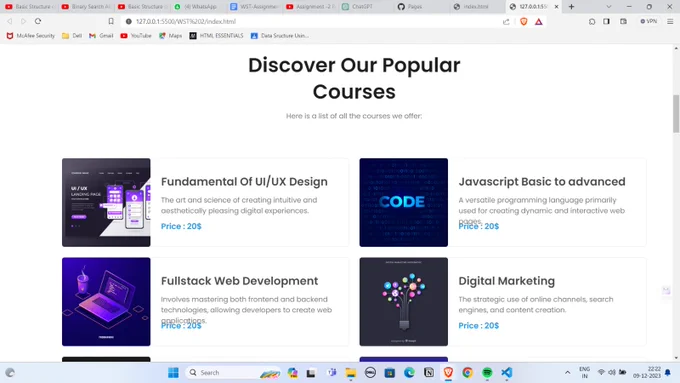Viewport: 680px width, 383px height.
Task: Open the YouTube bookmark
Action: click(x=136, y=36)
